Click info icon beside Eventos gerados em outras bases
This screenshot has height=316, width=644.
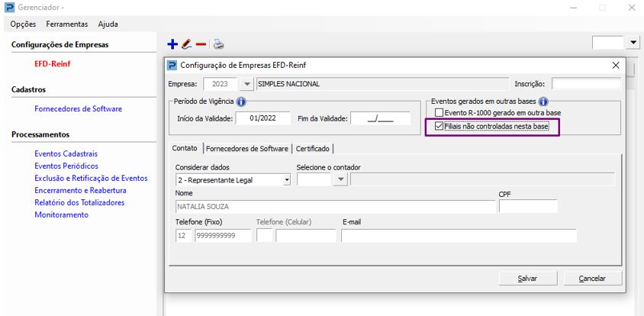pyautogui.click(x=543, y=102)
